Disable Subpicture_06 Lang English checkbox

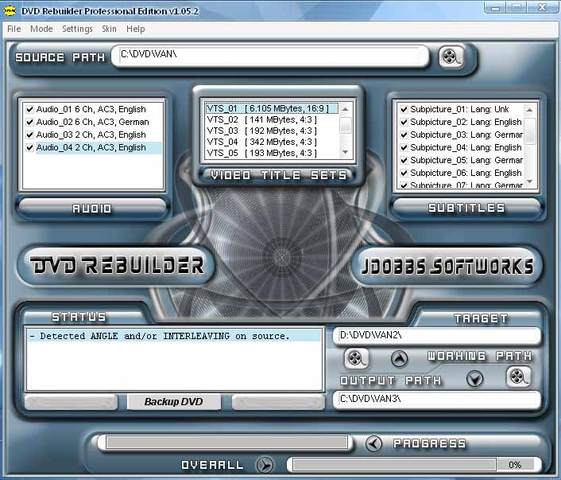[404, 173]
